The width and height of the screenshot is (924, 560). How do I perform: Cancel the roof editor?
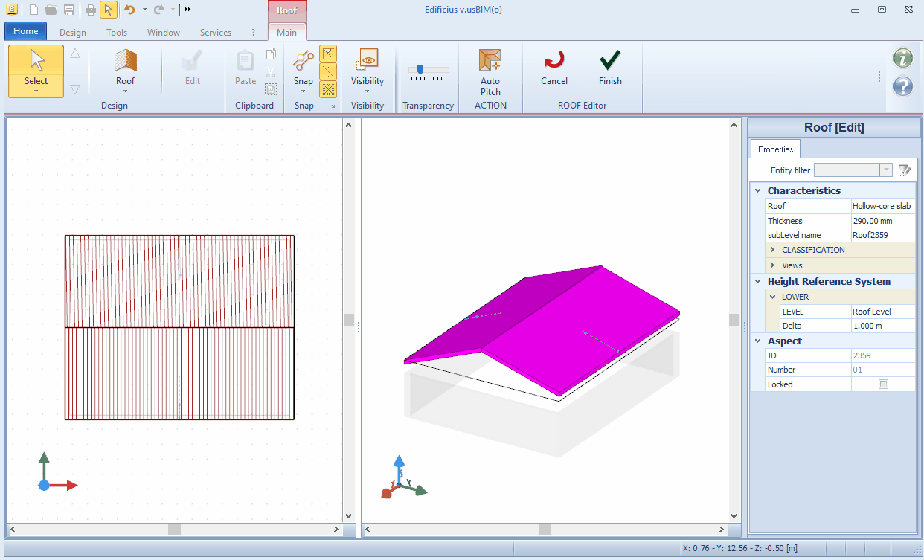(554, 67)
